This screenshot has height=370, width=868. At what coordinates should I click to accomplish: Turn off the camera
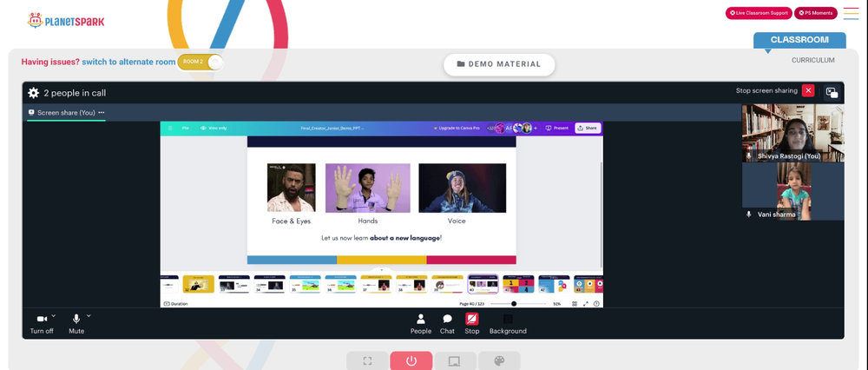click(x=42, y=323)
